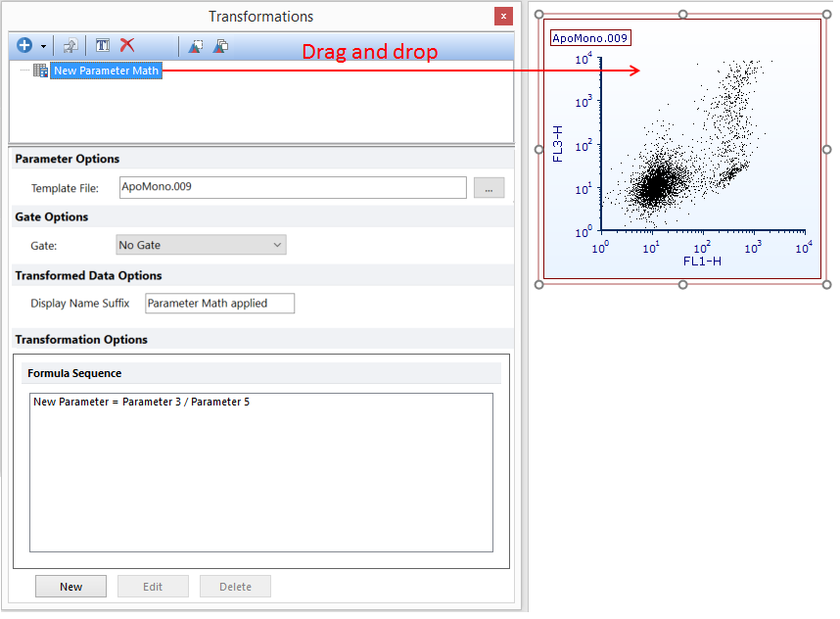Screen dimensions: 840x619
Task: Click the Parameter Options section header
Action: pyautogui.click(x=67, y=160)
